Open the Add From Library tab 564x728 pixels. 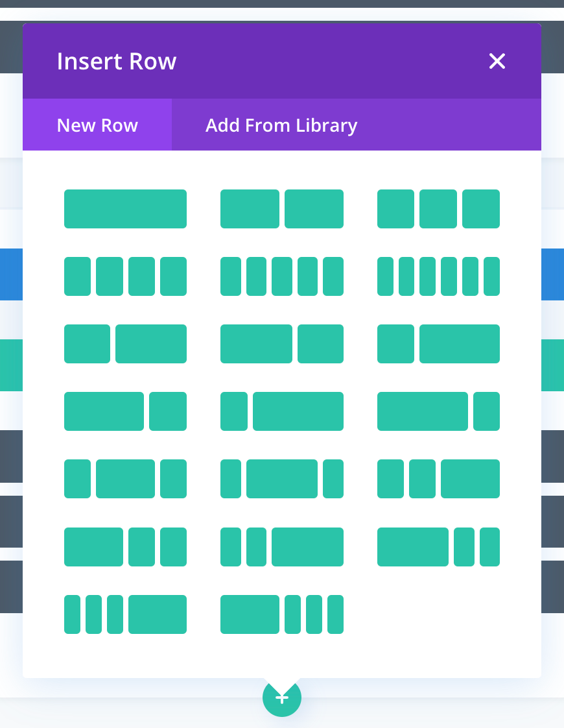point(281,125)
